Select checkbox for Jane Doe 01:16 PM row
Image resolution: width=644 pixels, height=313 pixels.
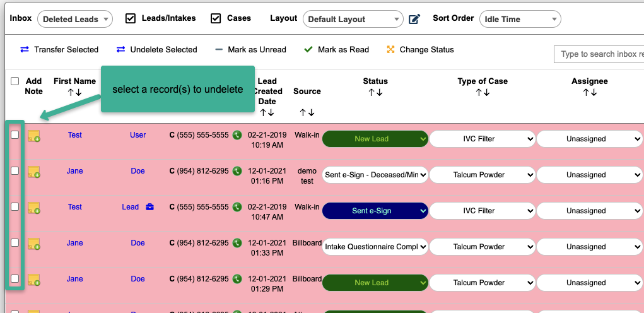[x=15, y=170]
